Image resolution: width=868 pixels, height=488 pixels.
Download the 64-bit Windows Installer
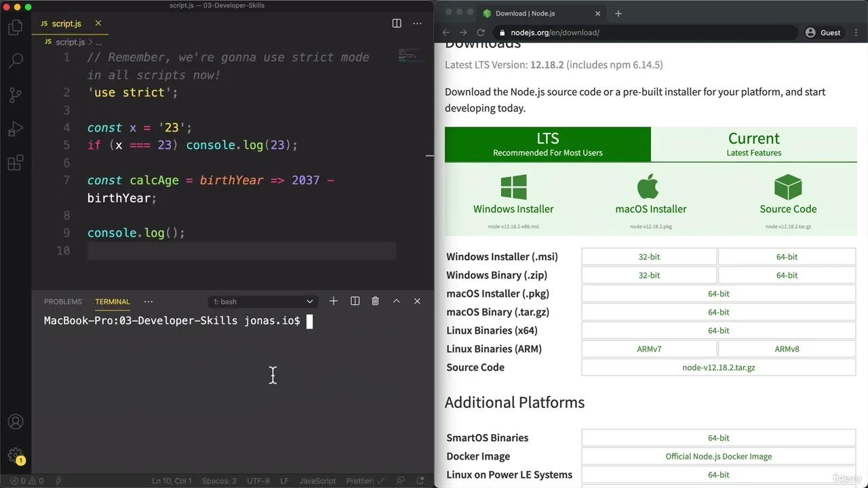[787, 256]
